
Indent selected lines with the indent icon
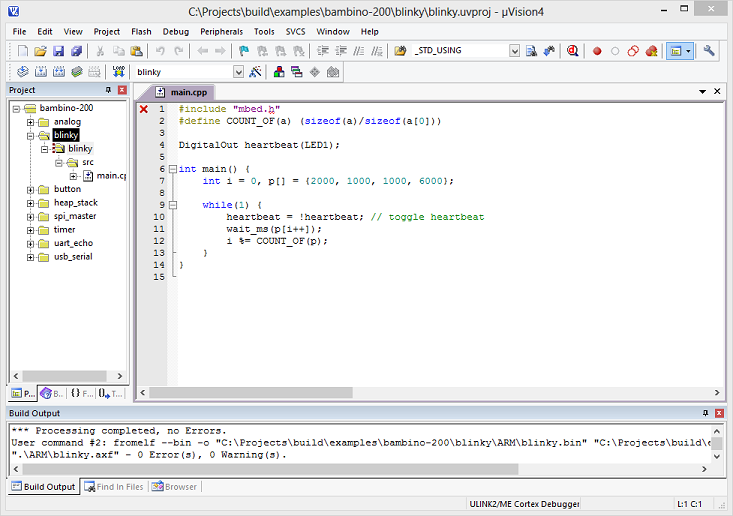(323, 50)
